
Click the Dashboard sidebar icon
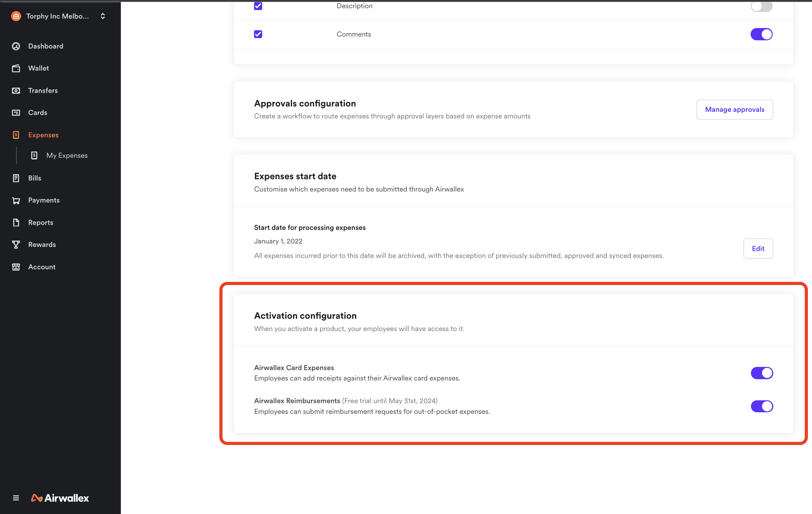17,46
